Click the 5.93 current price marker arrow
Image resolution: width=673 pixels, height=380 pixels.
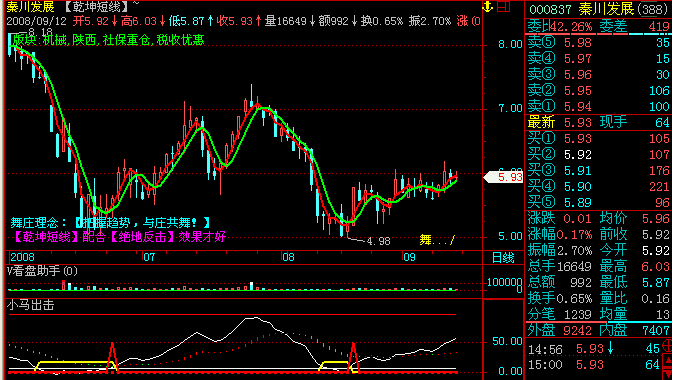503,177
